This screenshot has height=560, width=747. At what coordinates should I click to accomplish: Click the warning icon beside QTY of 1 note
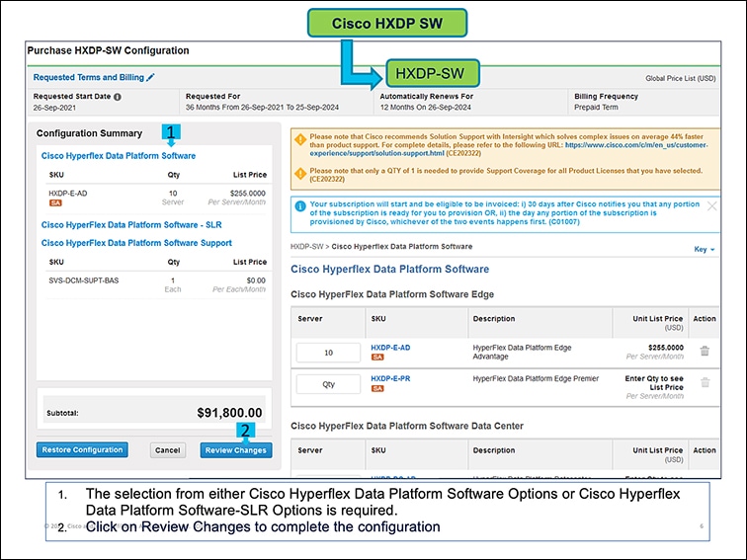(300, 174)
